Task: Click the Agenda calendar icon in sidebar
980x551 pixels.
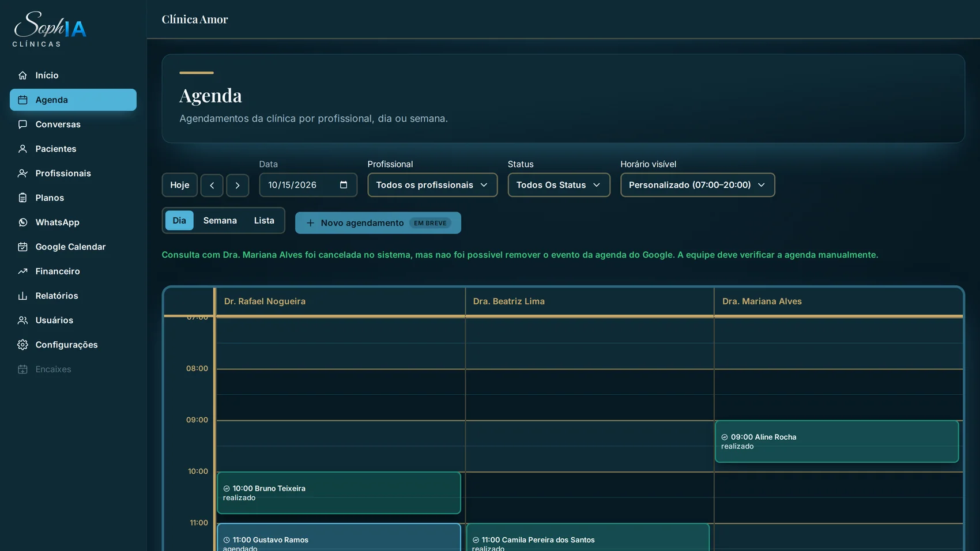Action: 22,100
